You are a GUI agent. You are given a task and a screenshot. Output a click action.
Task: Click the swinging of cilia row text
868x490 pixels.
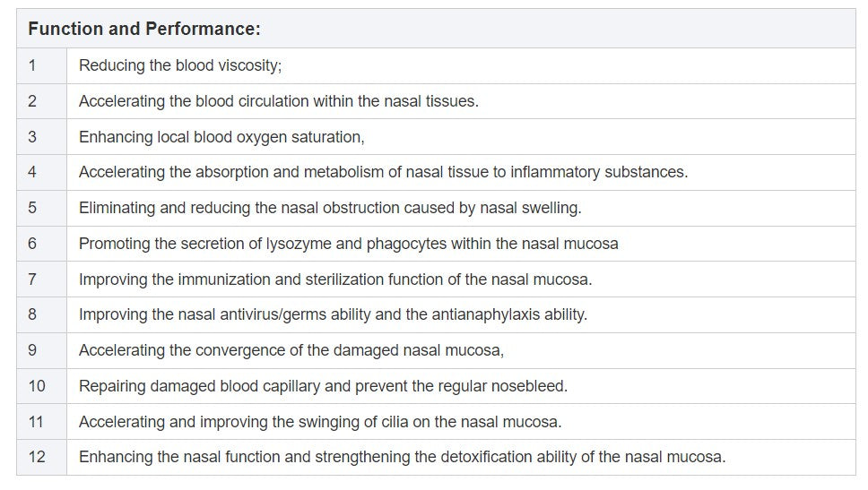(x=320, y=422)
